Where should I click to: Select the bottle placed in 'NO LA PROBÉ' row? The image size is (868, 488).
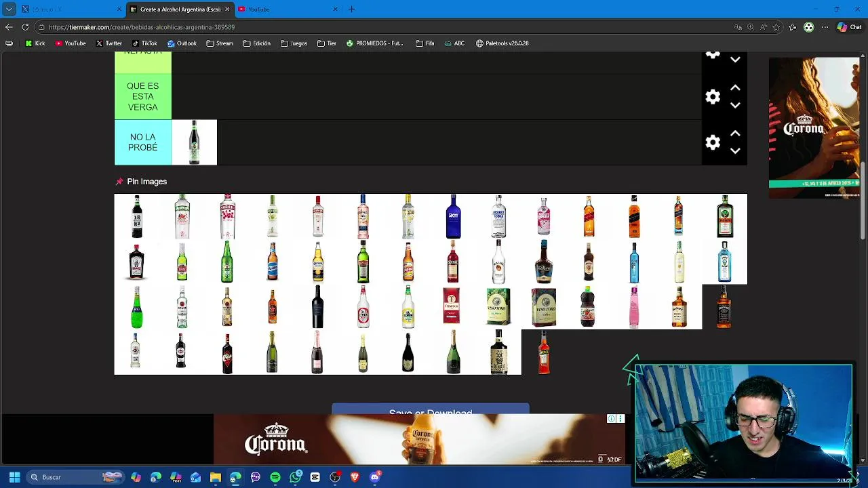tap(194, 142)
